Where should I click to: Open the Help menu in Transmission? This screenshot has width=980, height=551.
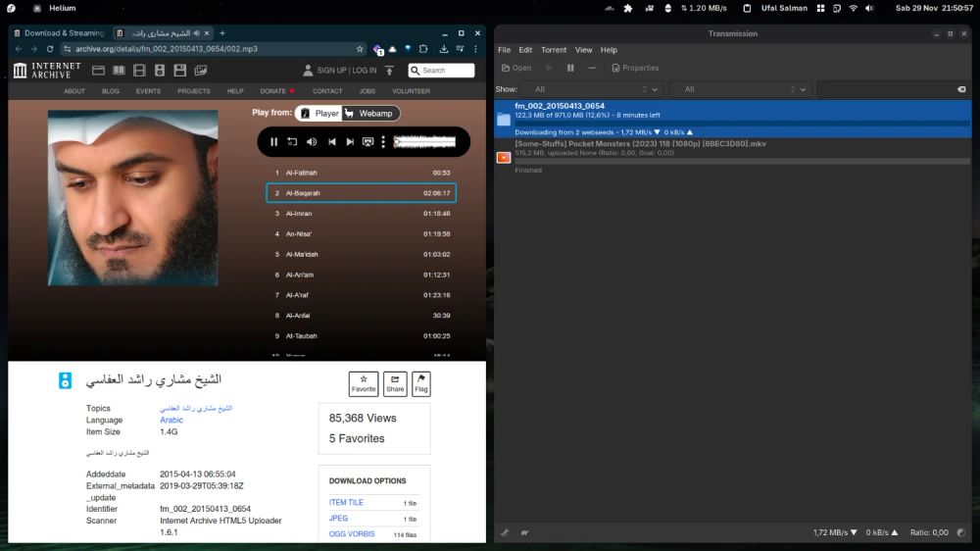pyautogui.click(x=609, y=50)
